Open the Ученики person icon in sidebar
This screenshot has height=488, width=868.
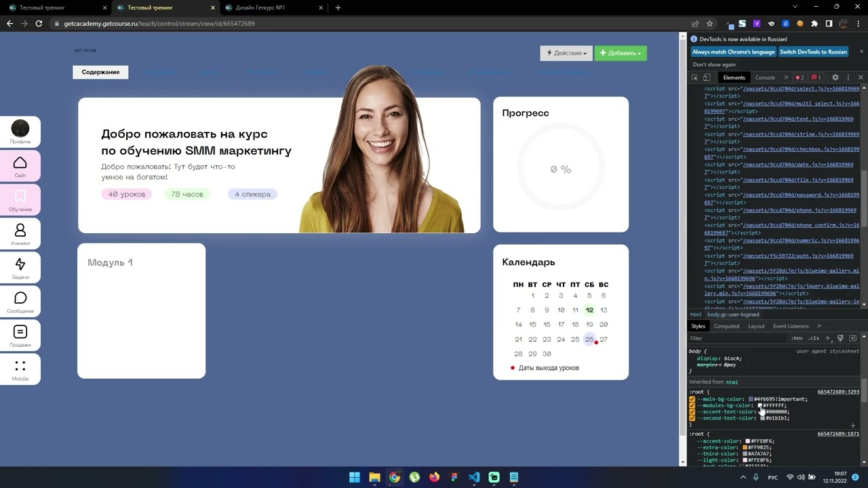tap(20, 230)
